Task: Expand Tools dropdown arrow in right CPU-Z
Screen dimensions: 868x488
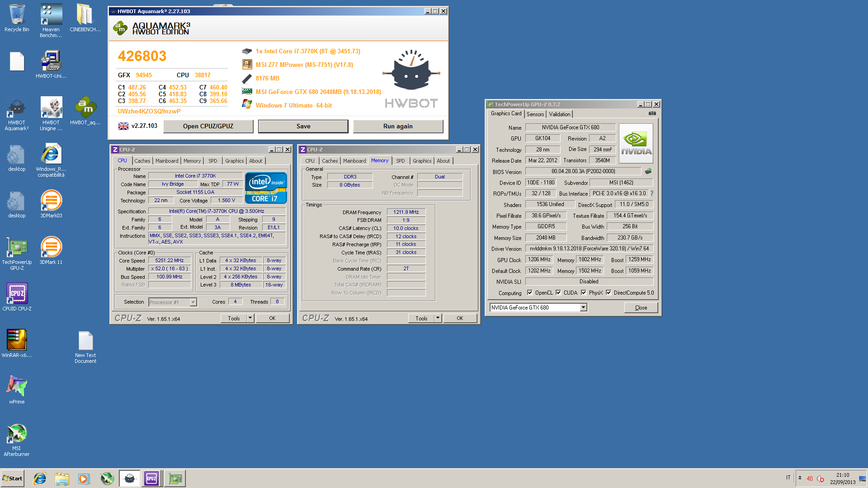Action: tap(438, 318)
